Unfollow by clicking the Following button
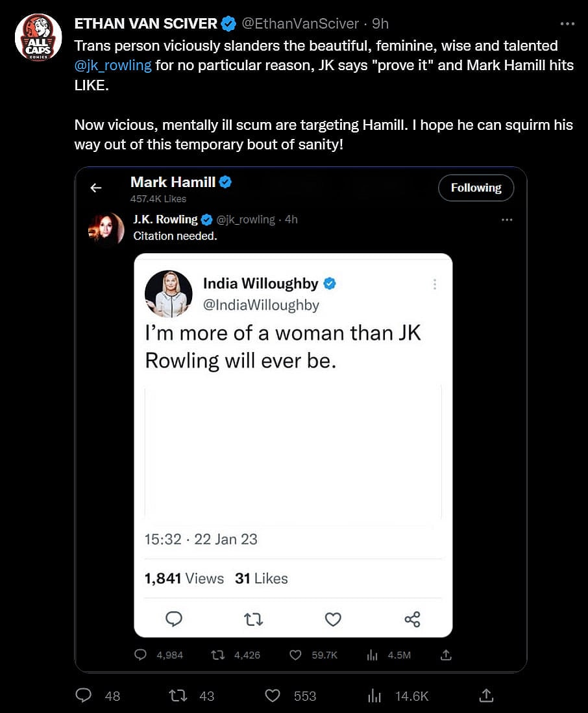Image resolution: width=588 pixels, height=713 pixels. click(x=476, y=188)
